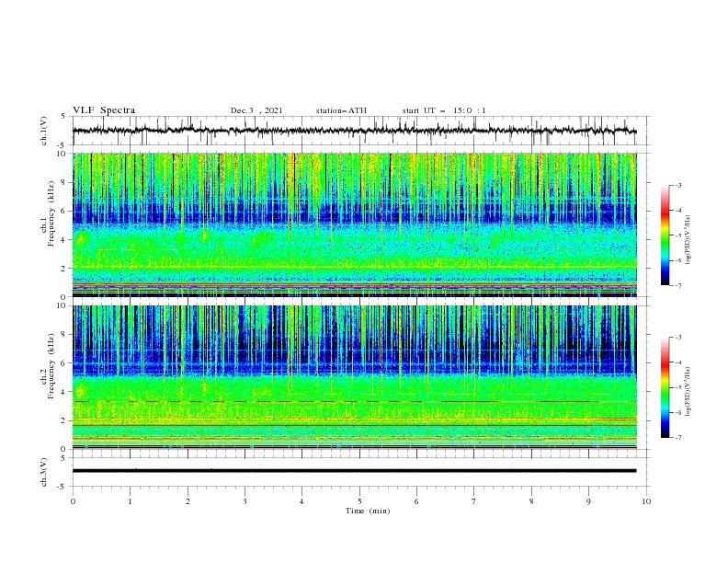Image resolution: width=728 pixels, height=563 pixels.
Task: Click the "1" tick on the time axis
Action: pos(130,501)
